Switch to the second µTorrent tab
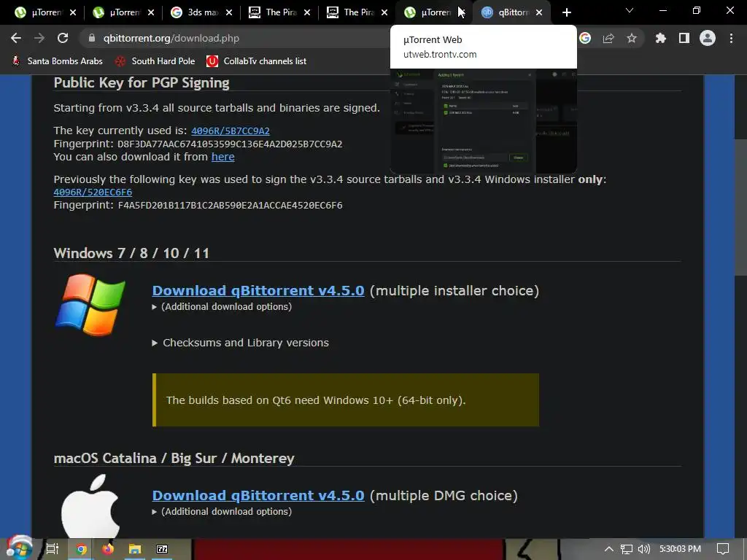The image size is (747, 560). pyautogui.click(x=124, y=12)
